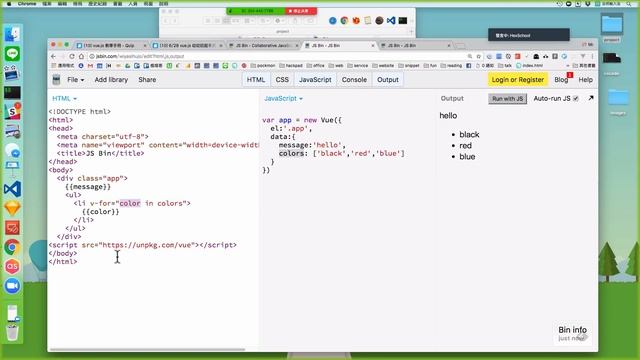
Task: Open the office bookmarks folder
Action: tap(315, 65)
